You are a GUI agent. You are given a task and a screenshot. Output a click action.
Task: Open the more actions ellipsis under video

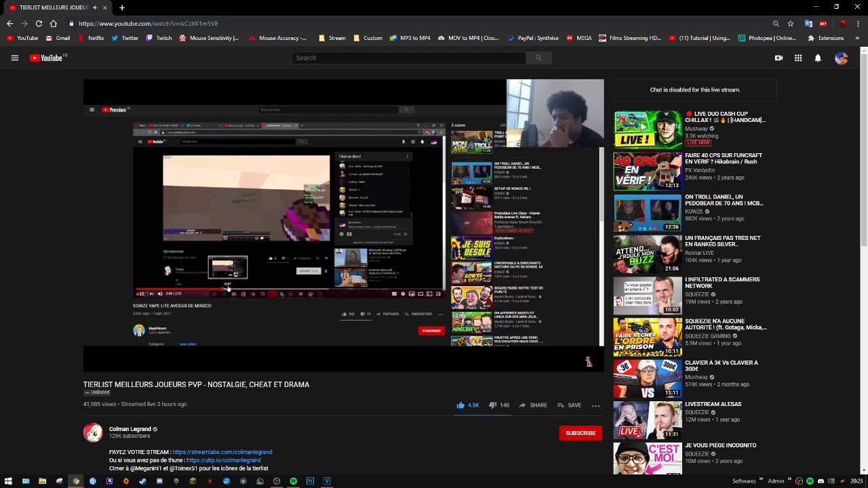point(595,405)
